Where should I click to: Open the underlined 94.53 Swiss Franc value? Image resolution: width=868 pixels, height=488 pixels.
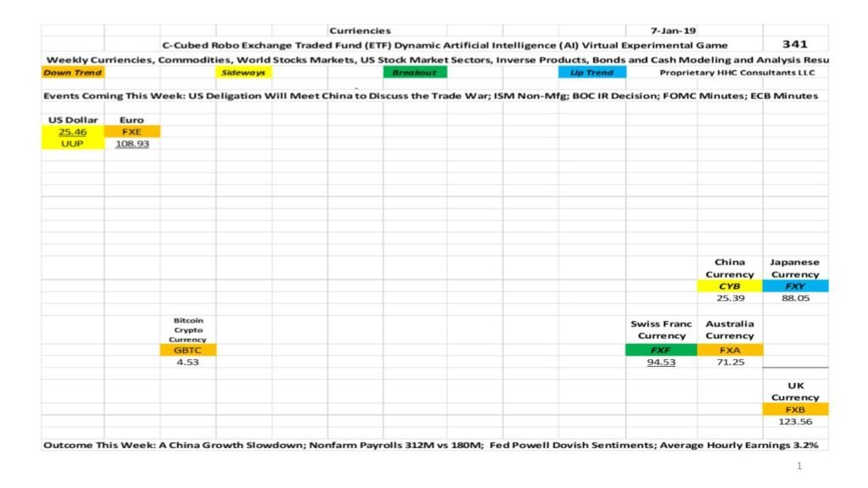pyautogui.click(x=661, y=363)
